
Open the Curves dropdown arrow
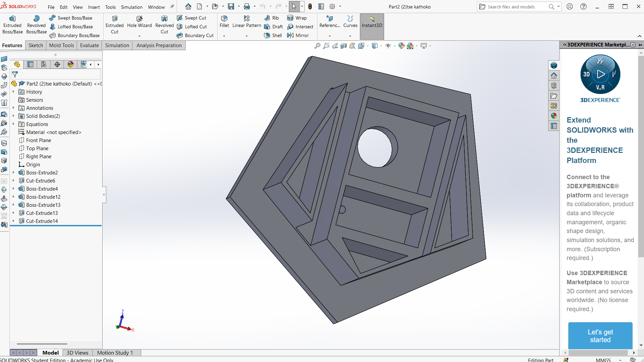(x=350, y=36)
